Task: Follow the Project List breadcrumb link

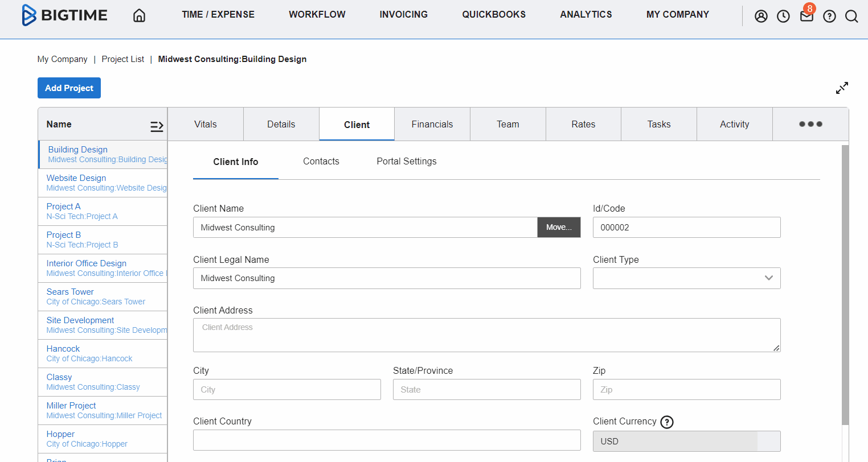Action: [x=122, y=59]
